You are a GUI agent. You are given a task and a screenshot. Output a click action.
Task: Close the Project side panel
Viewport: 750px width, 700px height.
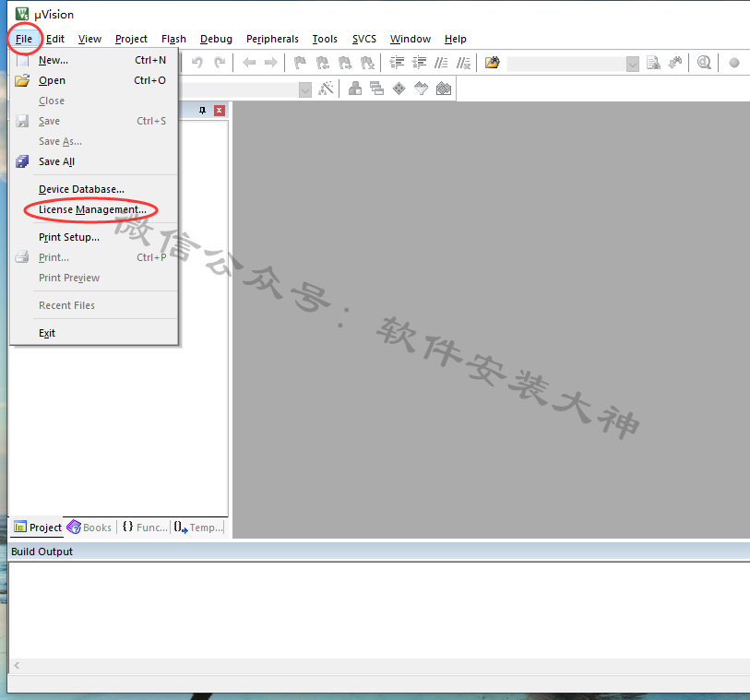click(x=220, y=111)
